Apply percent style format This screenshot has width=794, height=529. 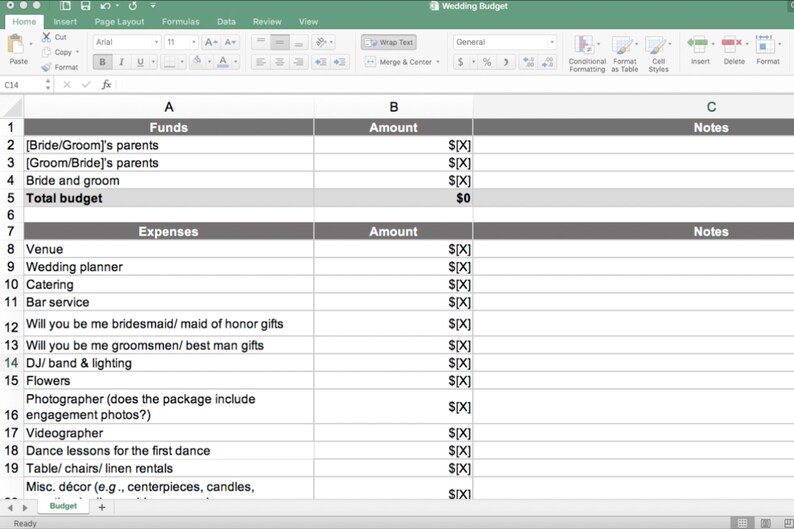487,62
